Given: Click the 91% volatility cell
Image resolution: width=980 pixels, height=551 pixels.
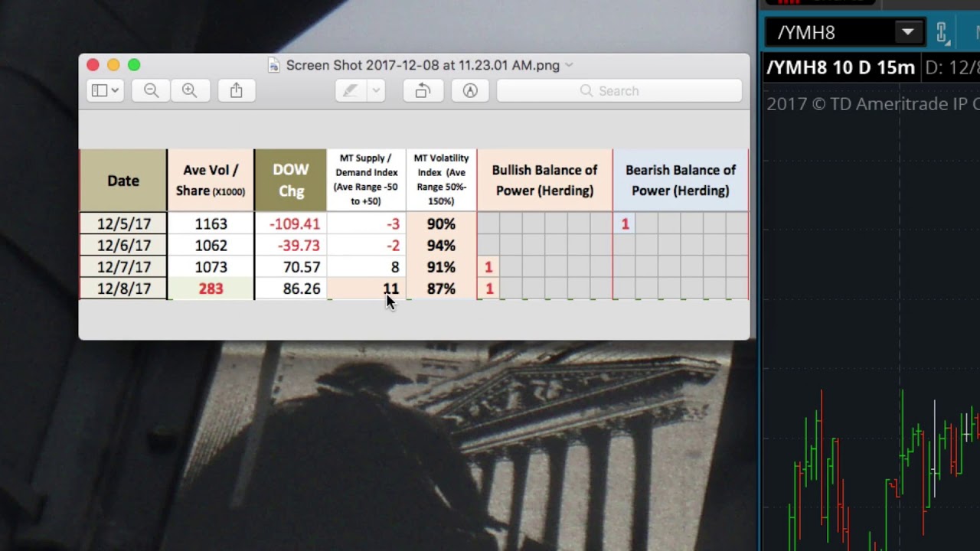Looking at the screenshot, I should click(441, 266).
